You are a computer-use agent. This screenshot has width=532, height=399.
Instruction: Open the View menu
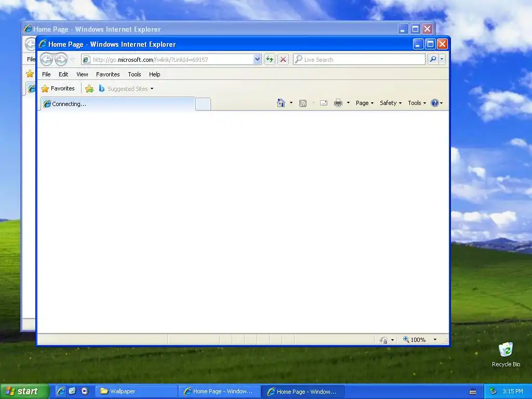[82, 74]
